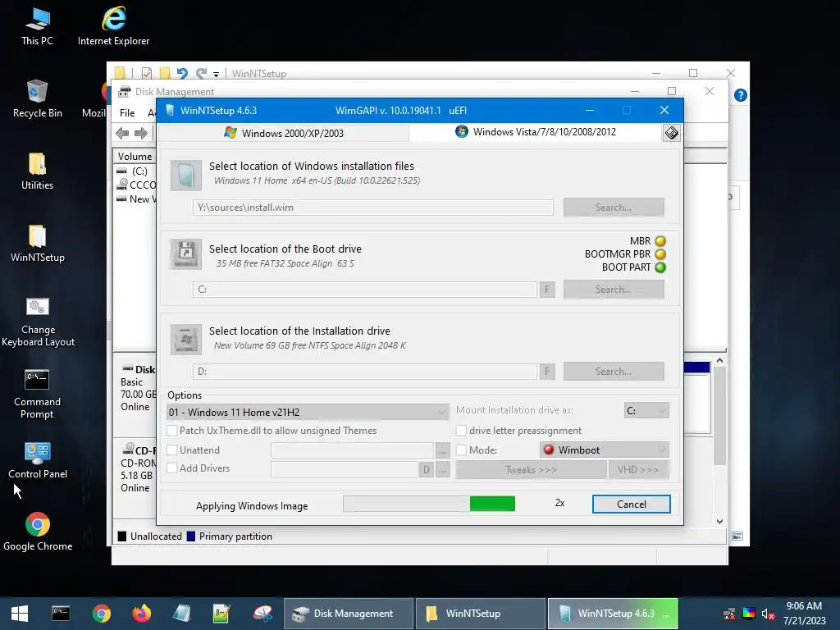Image resolution: width=840 pixels, height=630 pixels.
Task: Click the Installation drive D: field
Action: [x=365, y=372]
